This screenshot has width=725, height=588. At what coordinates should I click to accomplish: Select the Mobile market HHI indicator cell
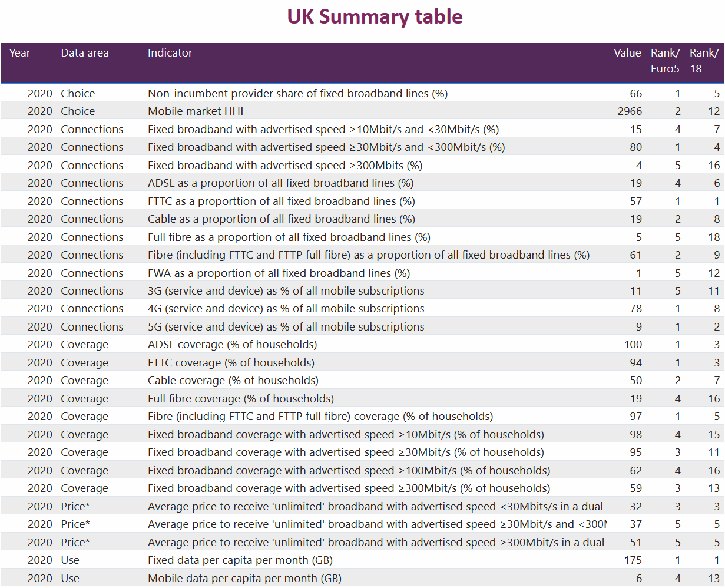pyautogui.click(x=196, y=111)
